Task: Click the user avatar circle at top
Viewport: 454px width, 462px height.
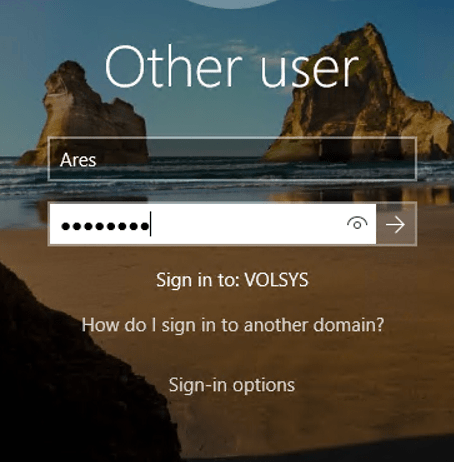Action: [x=232, y=3]
